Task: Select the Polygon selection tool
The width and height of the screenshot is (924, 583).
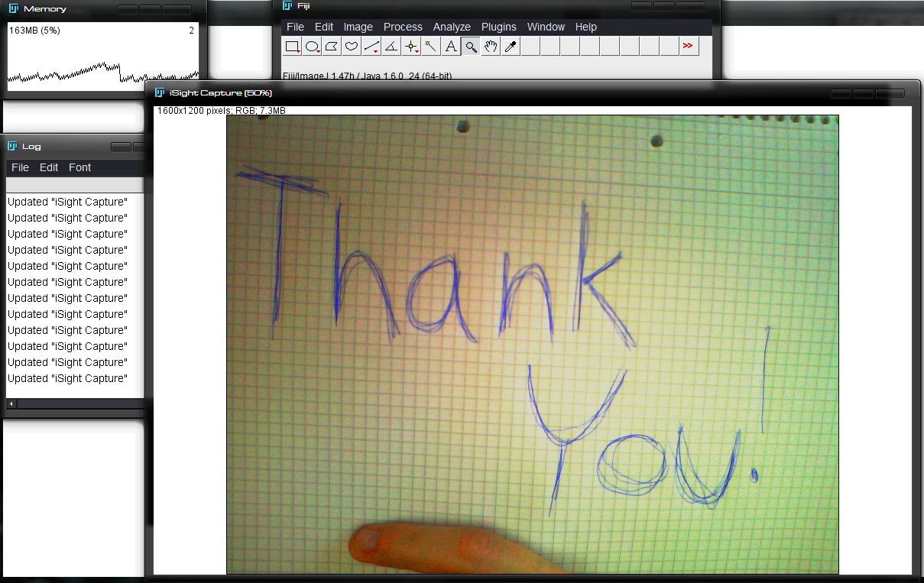Action: pyautogui.click(x=332, y=47)
